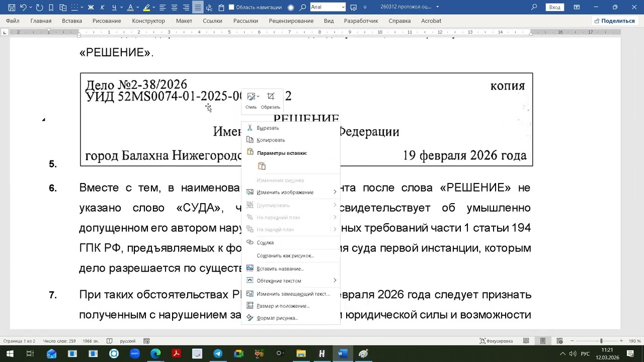Image resolution: width=644 pixels, height=362 pixels.
Task: Open Windows Start menu
Action: pos(10,353)
